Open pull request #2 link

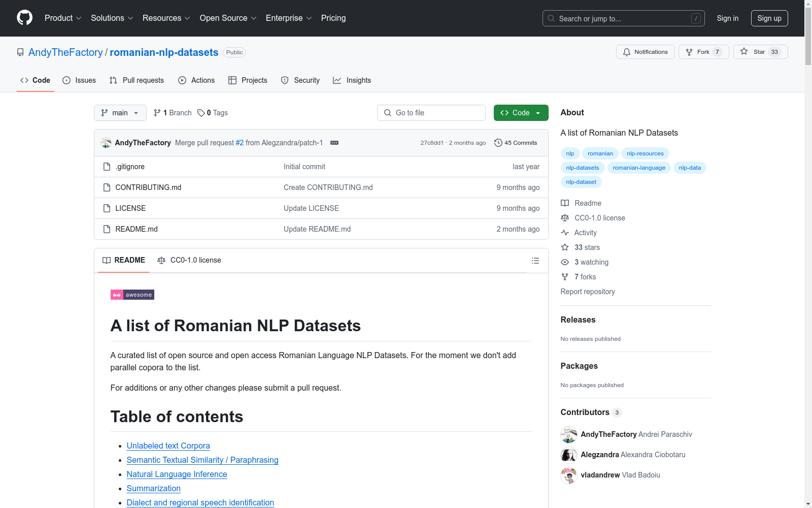[x=240, y=143]
